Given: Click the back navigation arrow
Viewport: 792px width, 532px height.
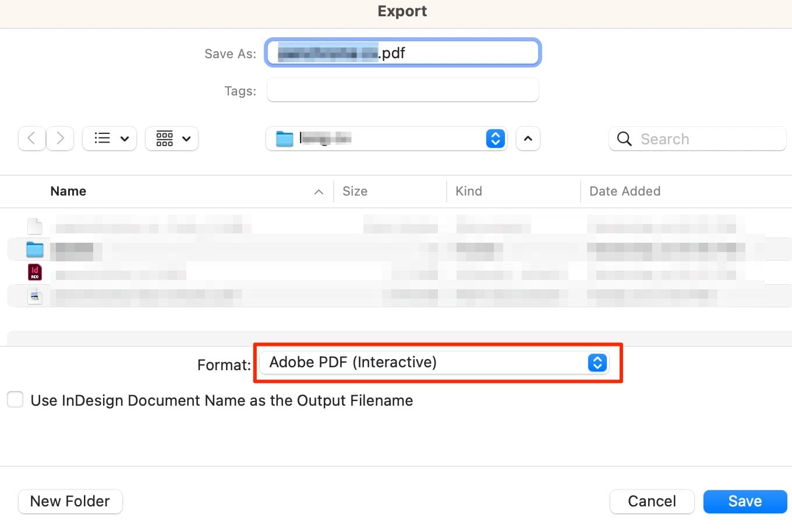Looking at the screenshot, I should [x=31, y=139].
